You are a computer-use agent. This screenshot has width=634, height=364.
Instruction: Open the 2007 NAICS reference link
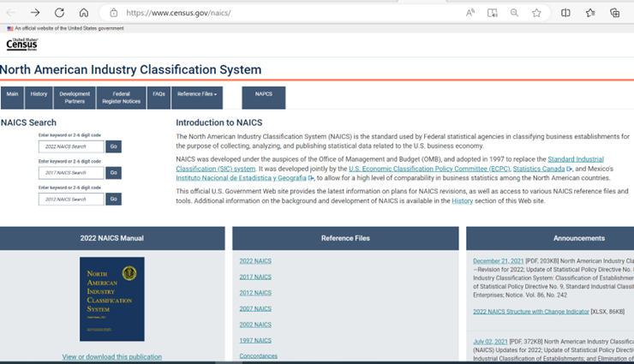[255, 308]
